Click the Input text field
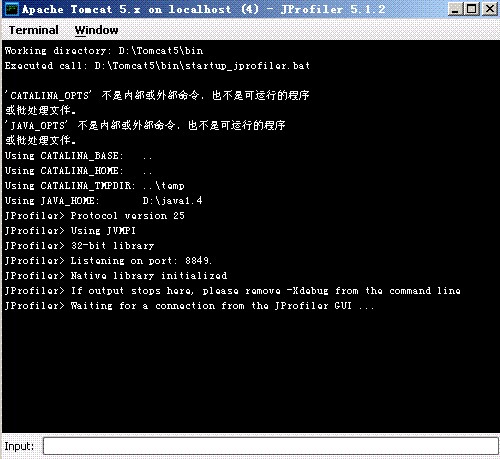500x459 pixels. coord(270,446)
